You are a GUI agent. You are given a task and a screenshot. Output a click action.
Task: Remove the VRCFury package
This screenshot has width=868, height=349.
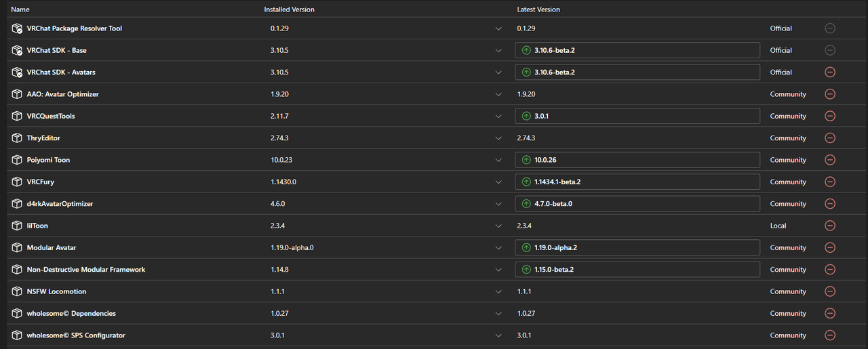tap(829, 182)
